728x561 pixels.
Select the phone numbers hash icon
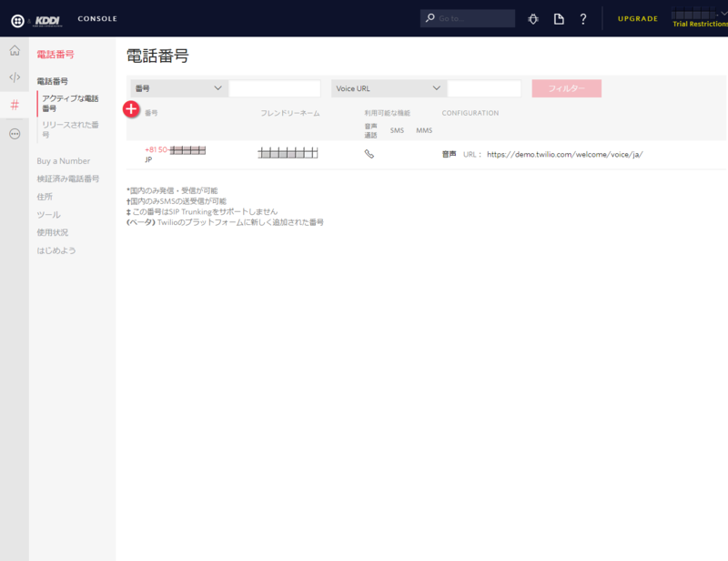[x=15, y=105]
